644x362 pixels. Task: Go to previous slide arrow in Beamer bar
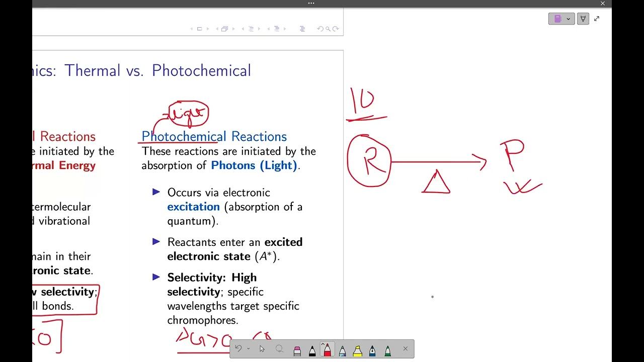[192, 29]
